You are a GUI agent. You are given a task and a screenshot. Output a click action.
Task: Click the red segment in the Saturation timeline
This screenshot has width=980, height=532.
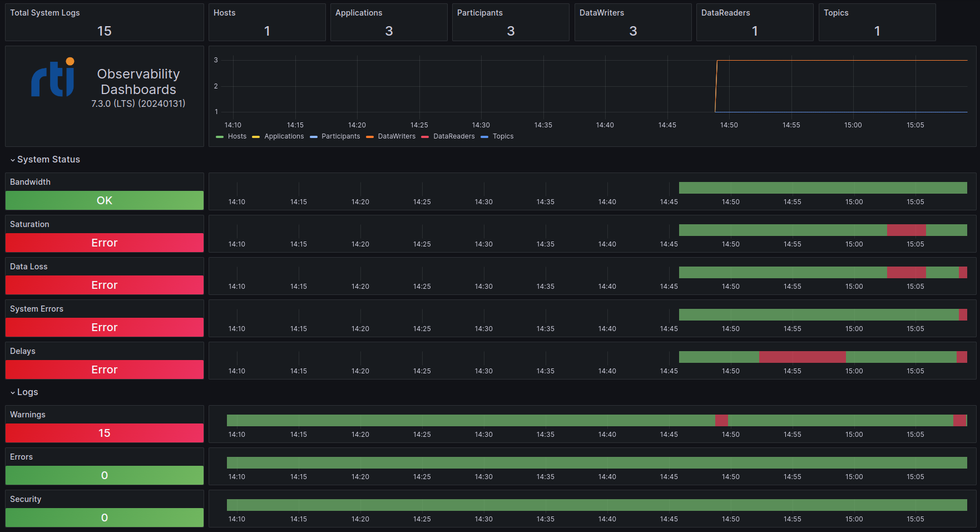pos(907,230)
